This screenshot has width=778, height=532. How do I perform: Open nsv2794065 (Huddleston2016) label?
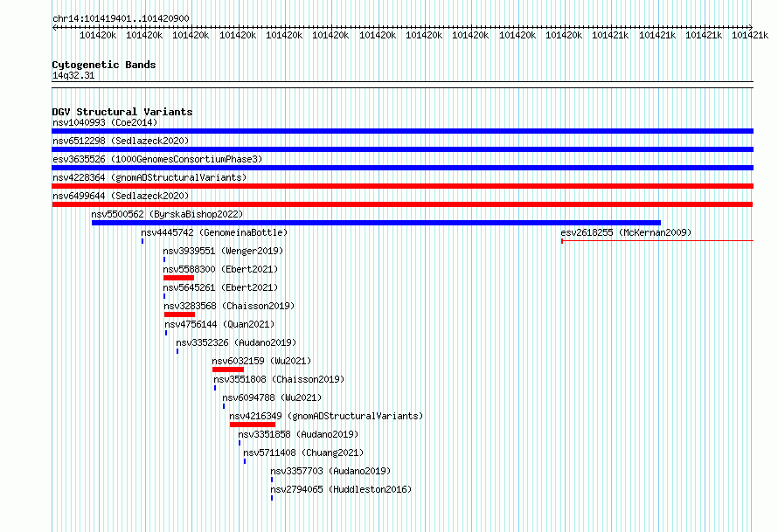pos(342,489)
